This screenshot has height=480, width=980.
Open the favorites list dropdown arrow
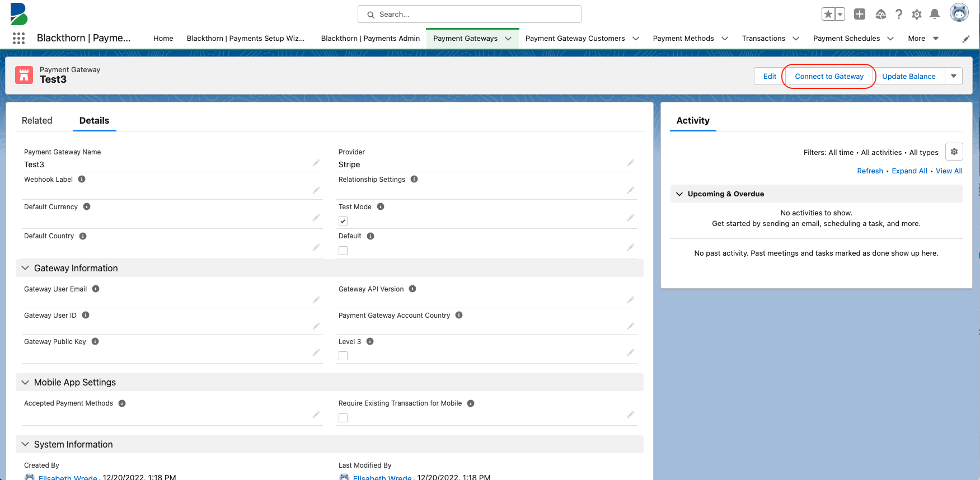point(840,14)
